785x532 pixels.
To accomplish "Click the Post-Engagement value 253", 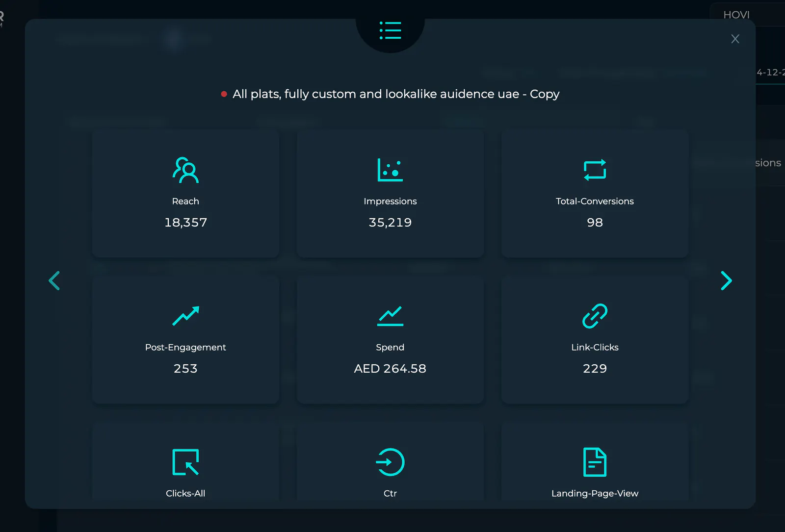I will pos(185,369).
